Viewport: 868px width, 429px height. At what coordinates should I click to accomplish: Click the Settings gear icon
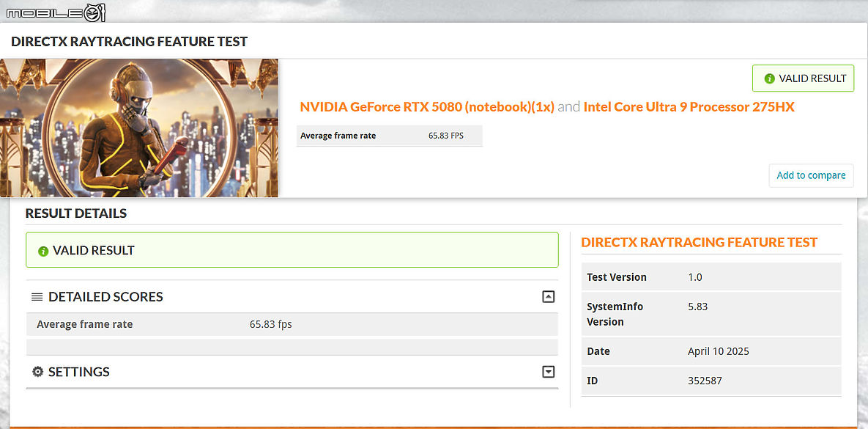pyautogui.click(x=37, y=371)
